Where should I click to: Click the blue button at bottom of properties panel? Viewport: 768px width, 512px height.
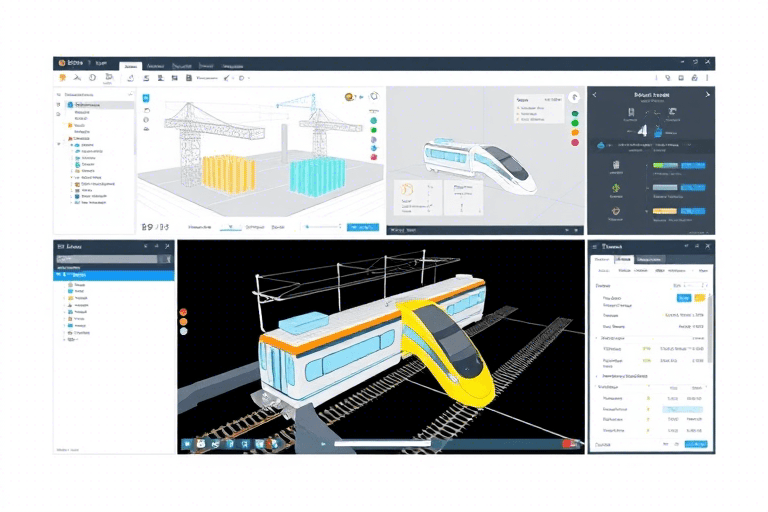696,443
